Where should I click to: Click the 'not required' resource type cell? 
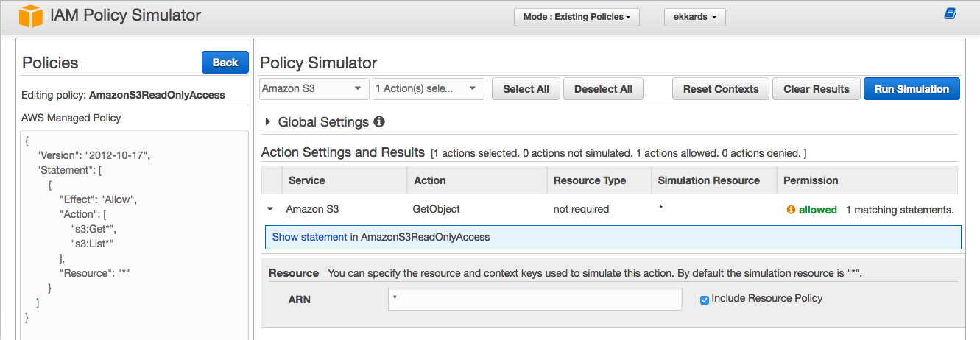click(581, 209)
